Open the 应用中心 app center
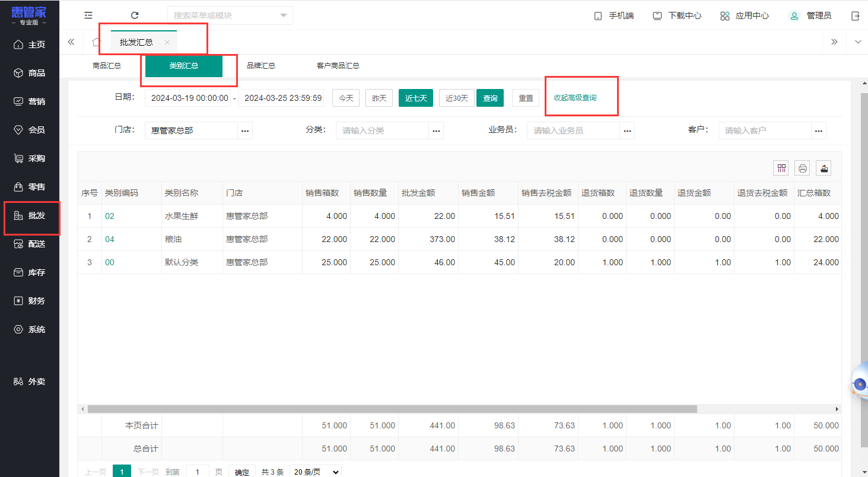The image size is (868, 477). click(744, 16)
